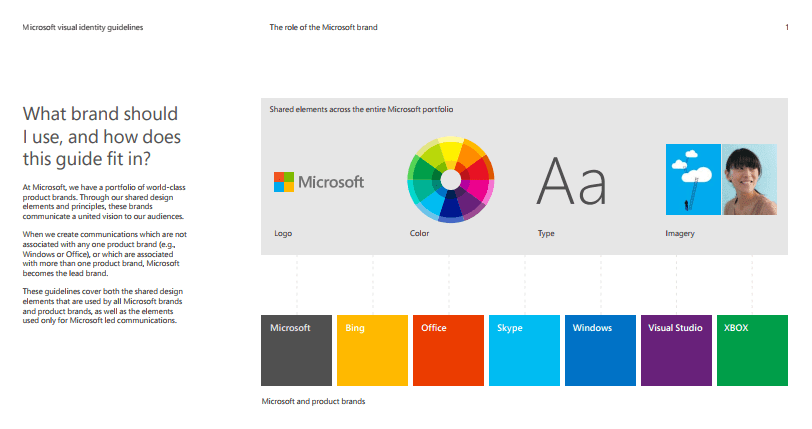Click 'Shared elements across the entire Microsoft portfolio'

click(x=361, y=109)
